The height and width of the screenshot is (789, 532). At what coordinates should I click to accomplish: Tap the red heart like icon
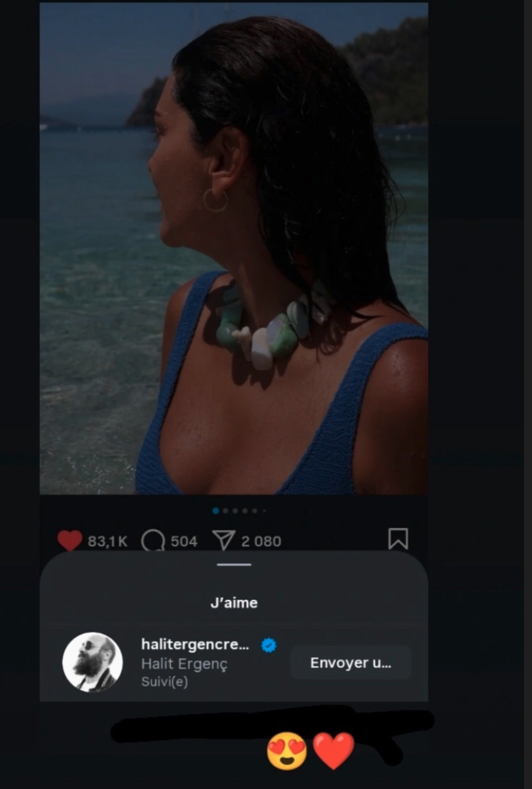[70, 541]
